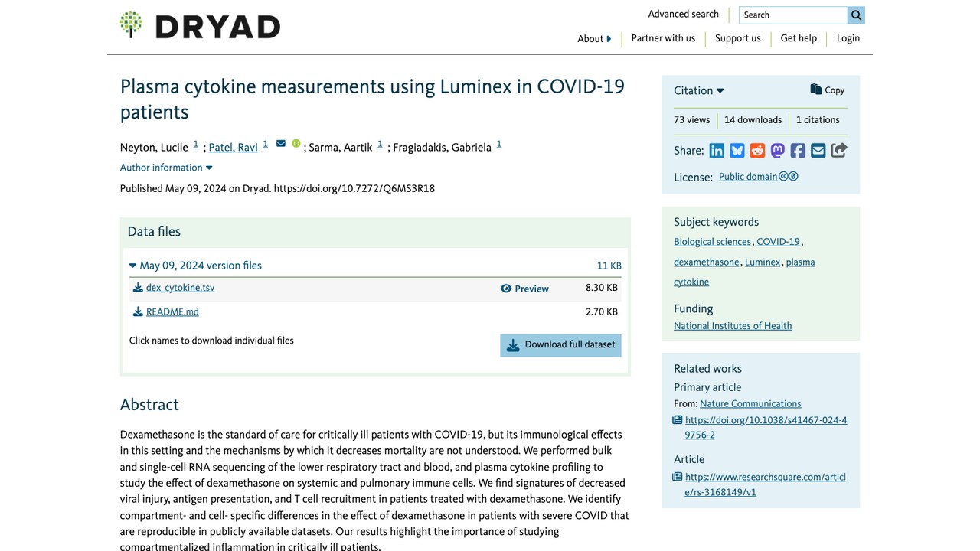Click the Abstract heading

(149, 405)
